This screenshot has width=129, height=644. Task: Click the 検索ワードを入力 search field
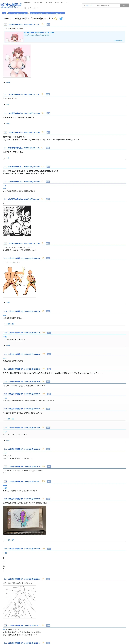(x=107, y=5)
